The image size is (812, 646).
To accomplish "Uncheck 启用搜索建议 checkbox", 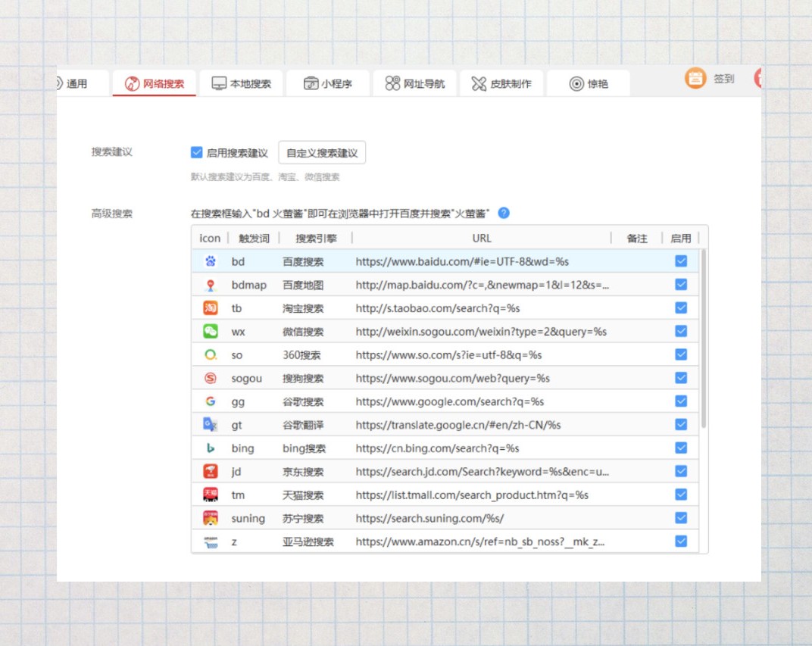I will [197, 153].
